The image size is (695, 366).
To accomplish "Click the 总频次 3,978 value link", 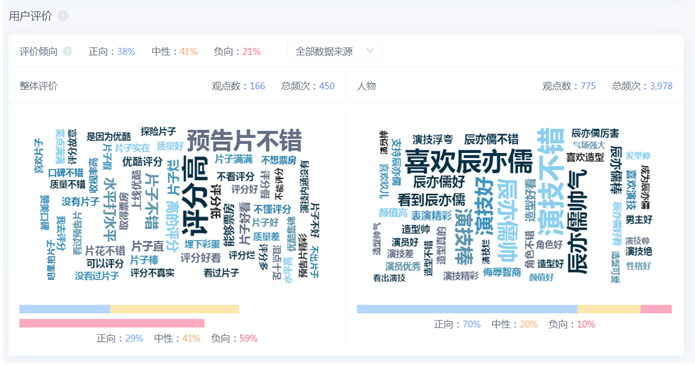I will point(661,86).
